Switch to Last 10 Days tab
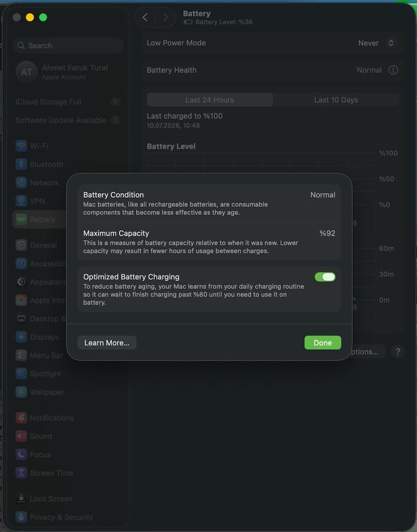This screenshot has width=417, height=532. [336, 100]
